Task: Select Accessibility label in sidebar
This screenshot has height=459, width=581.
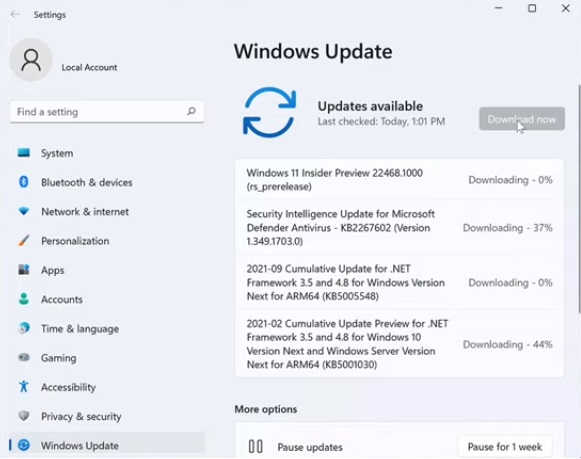Action: click(68, 387)
